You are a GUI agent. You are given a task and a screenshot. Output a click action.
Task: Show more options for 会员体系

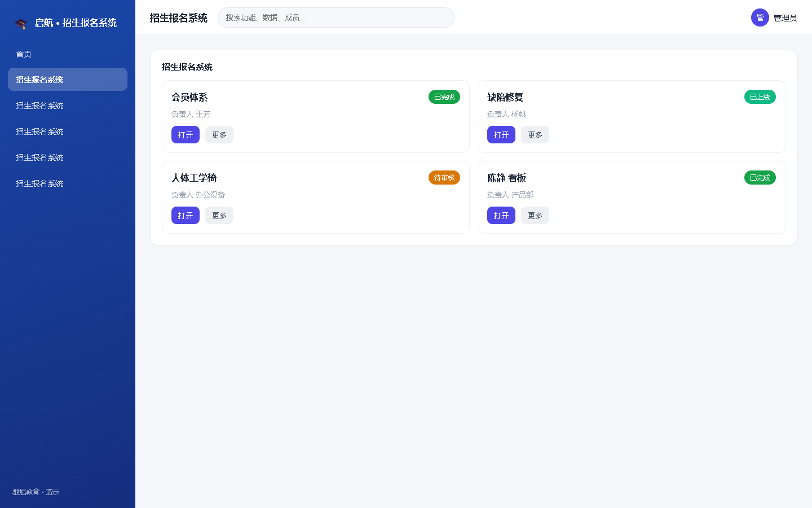point(219,135)
